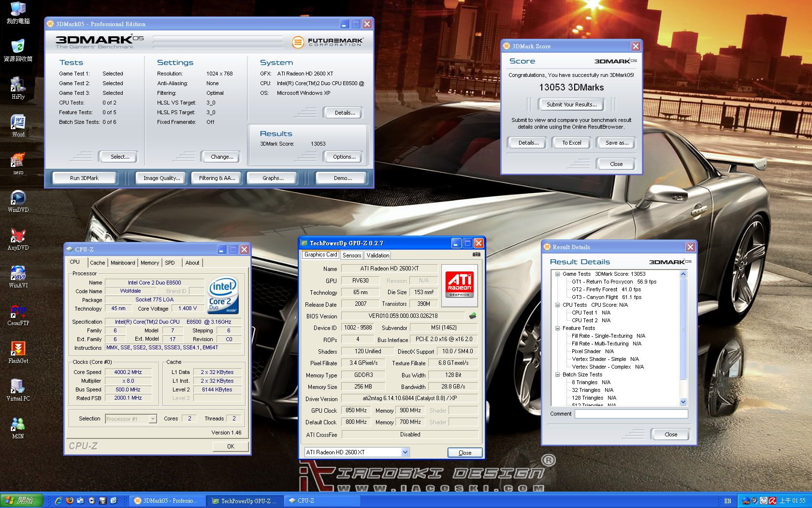Image resolution: width=812 pixels, height=508 pixels.
Task: Click Change button under Settings
Action: 222,157
